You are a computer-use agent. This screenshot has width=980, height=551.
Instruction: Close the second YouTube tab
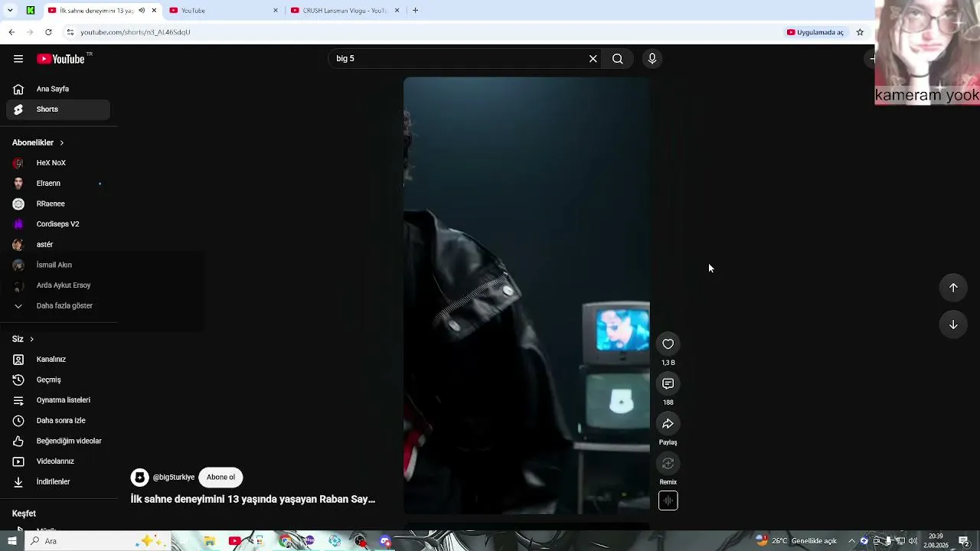[276, 11]
